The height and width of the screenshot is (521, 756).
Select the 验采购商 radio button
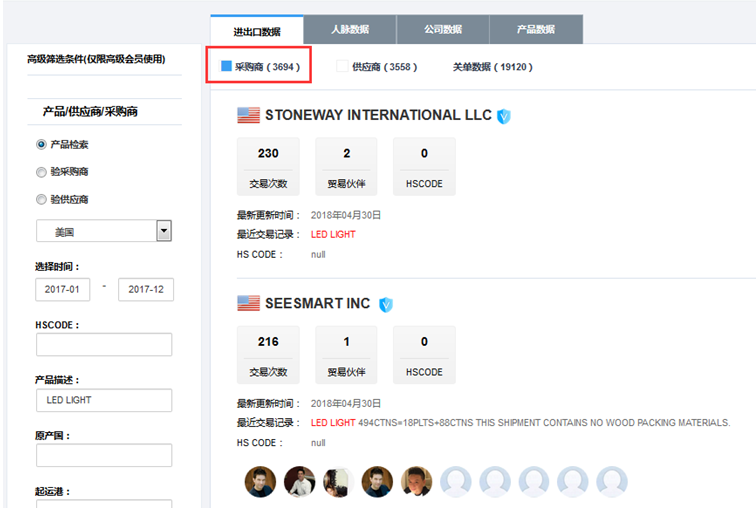41,172
